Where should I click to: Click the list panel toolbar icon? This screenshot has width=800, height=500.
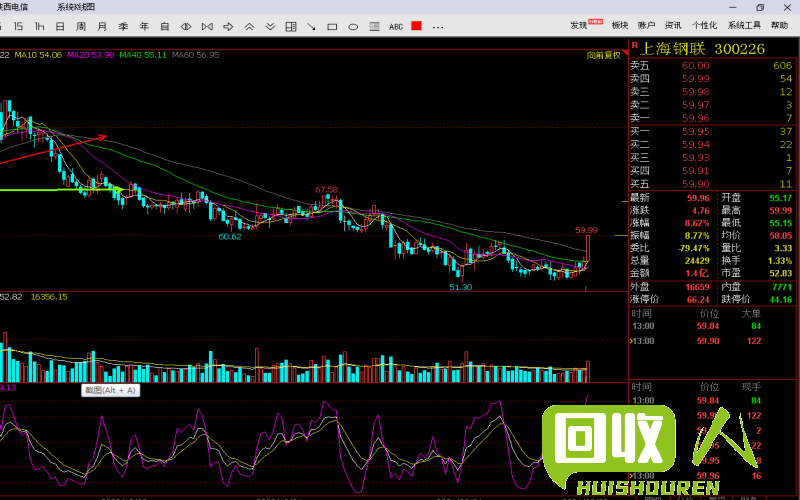coord(374,27)
